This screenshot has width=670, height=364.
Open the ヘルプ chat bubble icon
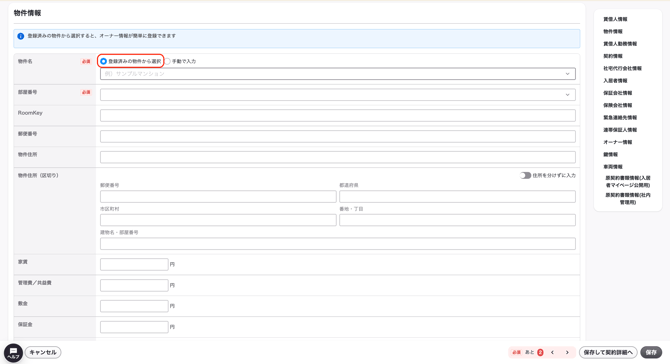click(x=13, y=353)
